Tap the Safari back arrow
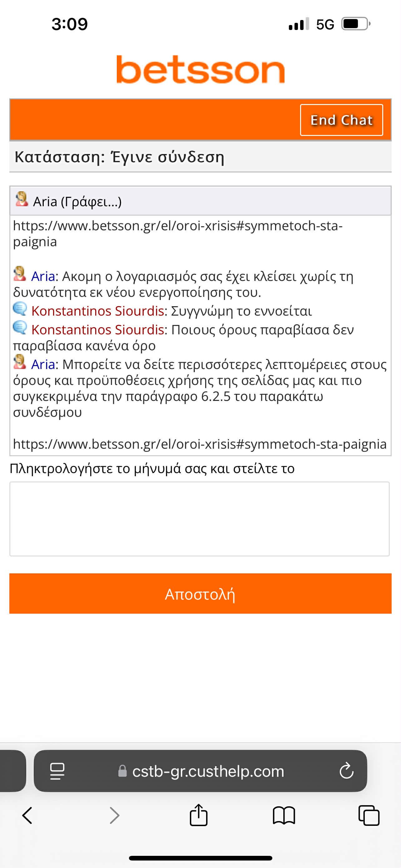 click(x=27, y=816)
